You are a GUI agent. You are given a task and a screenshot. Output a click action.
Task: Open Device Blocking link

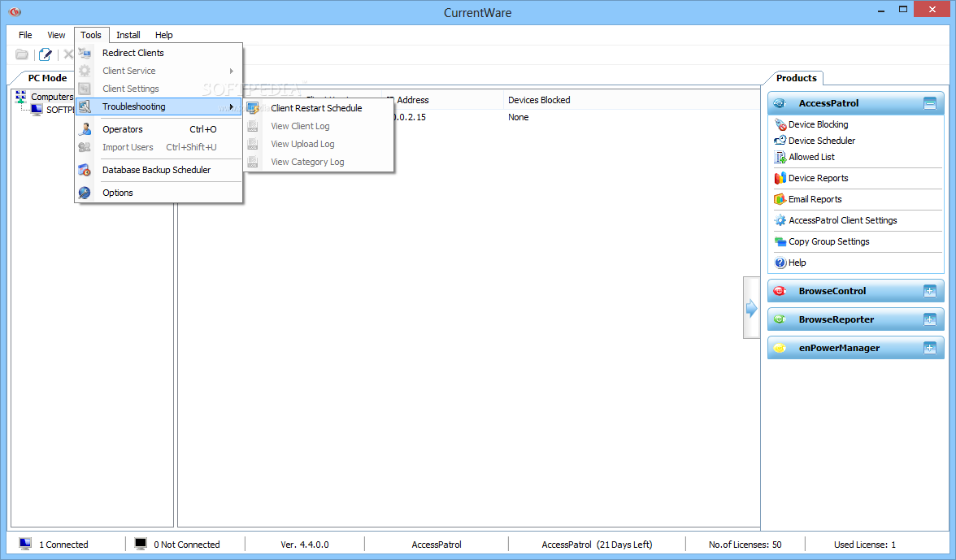click(x=818, y=124)
